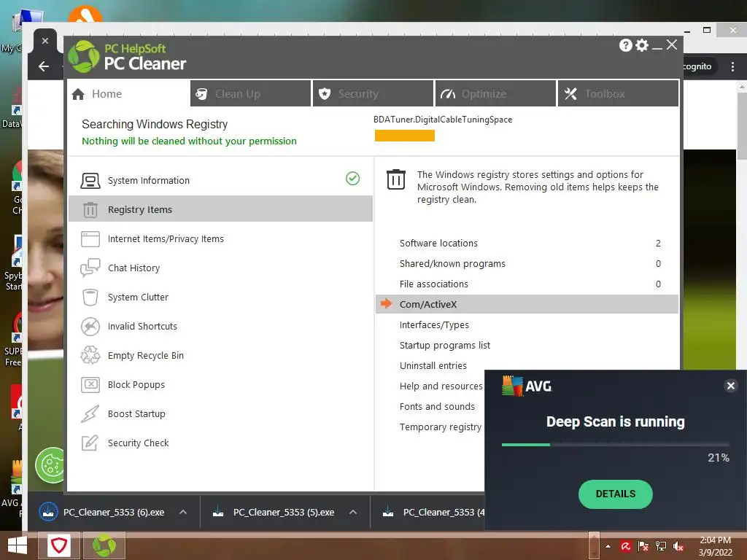747x560 pixels.
Task: Open the PC Cleaner help question-mark icon
Action: pos(625,45)
